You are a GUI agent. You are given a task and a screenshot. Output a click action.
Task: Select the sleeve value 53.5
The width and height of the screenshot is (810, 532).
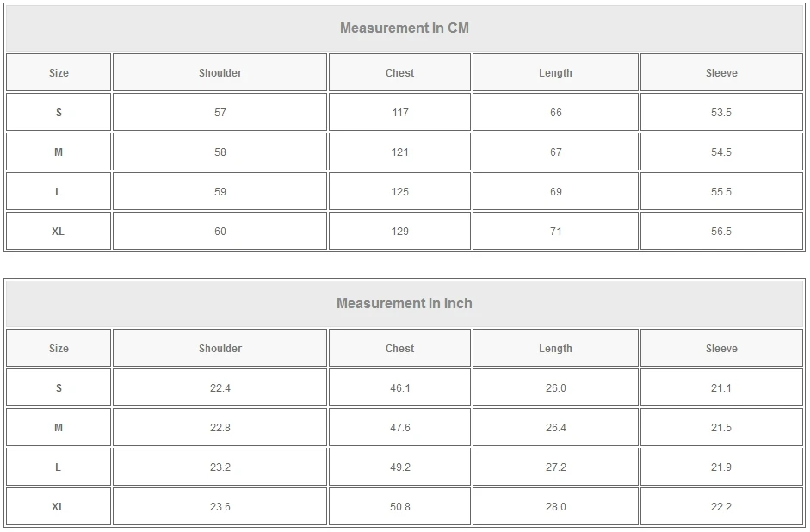click(721, 113)
